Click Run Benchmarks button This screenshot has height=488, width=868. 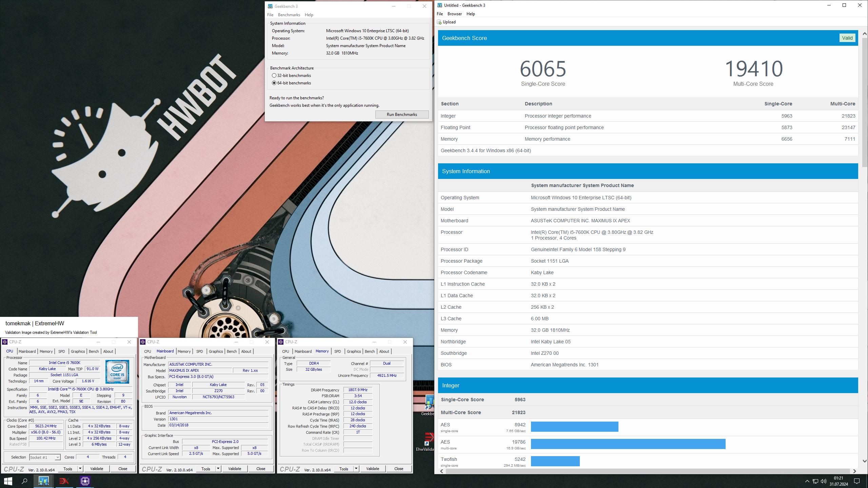coord(402,115)
